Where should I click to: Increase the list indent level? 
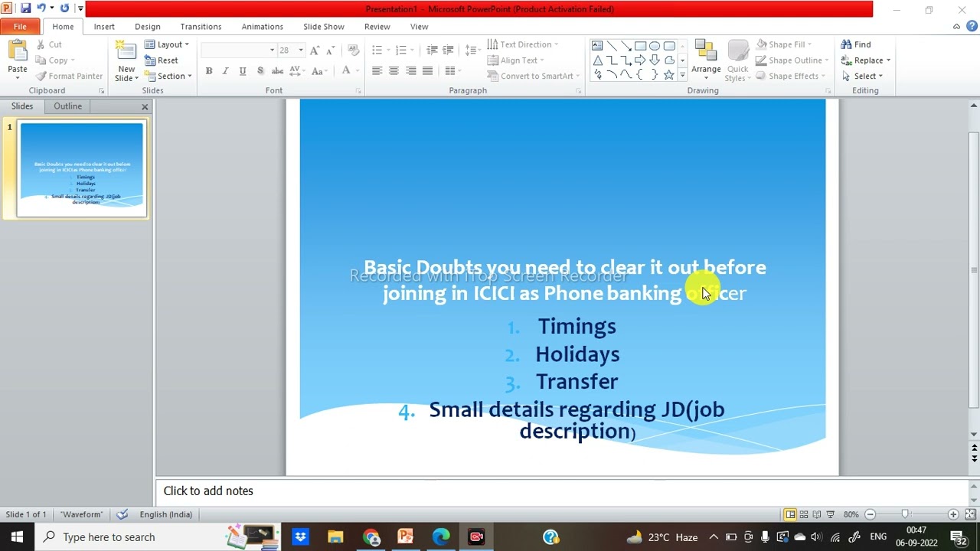pos(449,51)
